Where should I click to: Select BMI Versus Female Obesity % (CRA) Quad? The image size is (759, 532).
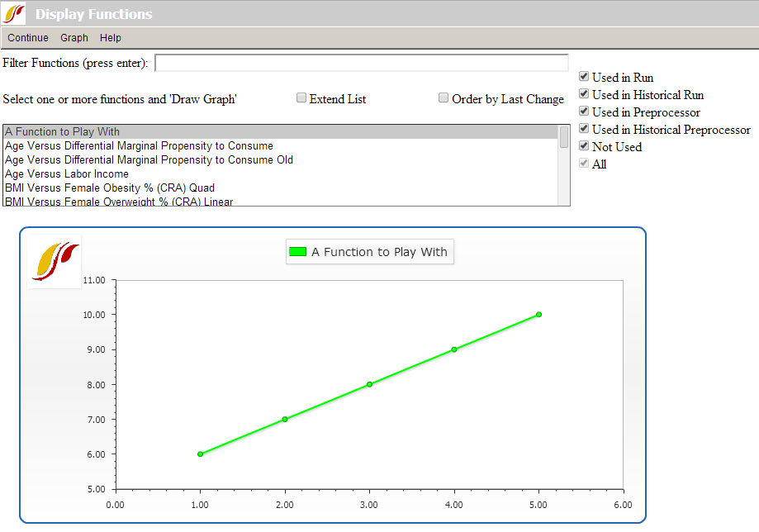click(110, 188)
